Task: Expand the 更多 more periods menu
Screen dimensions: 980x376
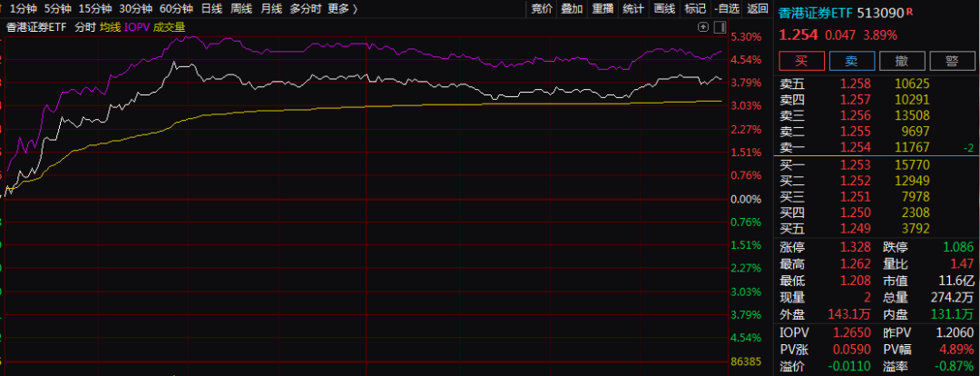Action: point(342,9)
